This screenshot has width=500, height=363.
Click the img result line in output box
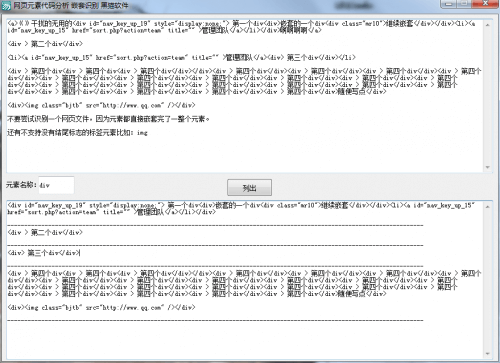pos(101,307)
